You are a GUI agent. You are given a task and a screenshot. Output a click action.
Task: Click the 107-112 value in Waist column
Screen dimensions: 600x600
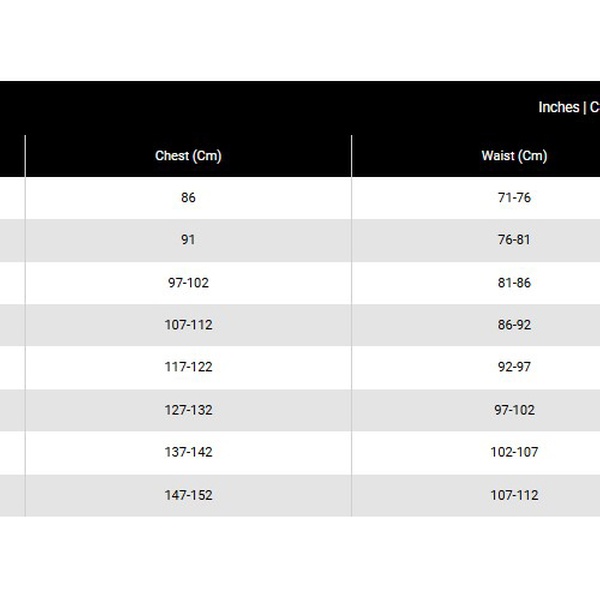514,495
